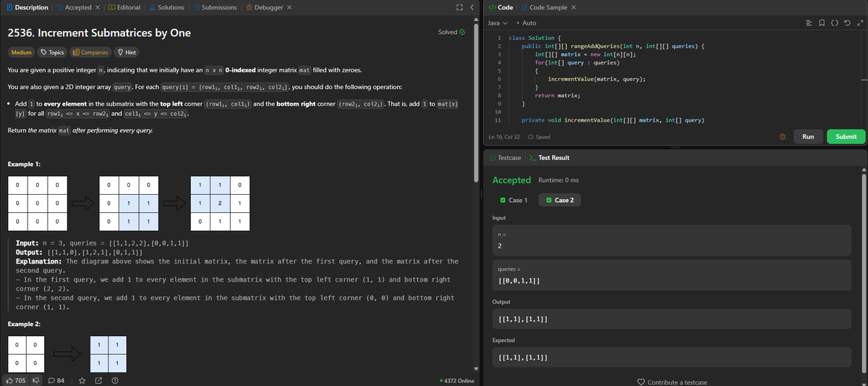Open the 84 comments
This screenshot has height=386, width=868.
tap(57, 380)
